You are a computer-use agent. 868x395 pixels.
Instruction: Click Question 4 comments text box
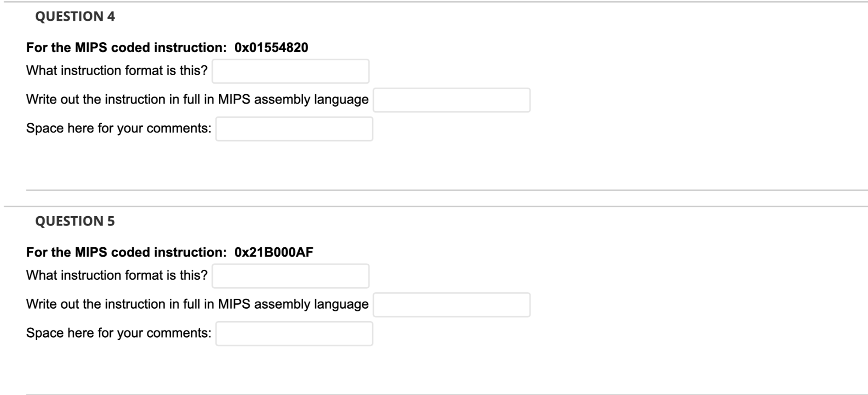[x=294, y=129]
